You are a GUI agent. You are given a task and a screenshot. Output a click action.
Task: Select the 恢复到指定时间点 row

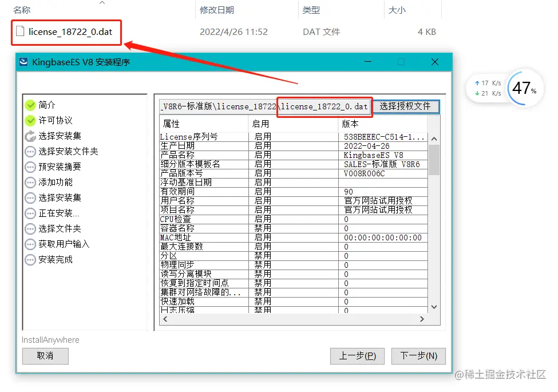pyautogui.click(x=294, y=283)
